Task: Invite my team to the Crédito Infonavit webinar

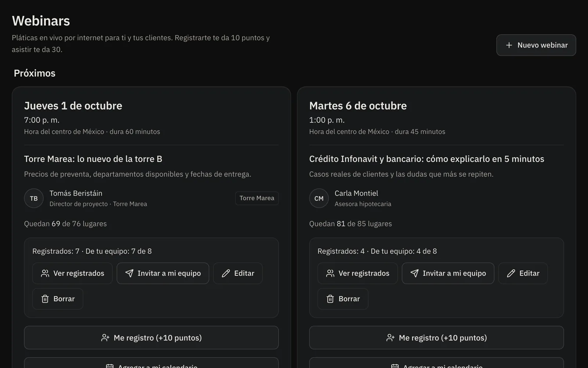Action: pyautogui.click(x=448, y=273)
